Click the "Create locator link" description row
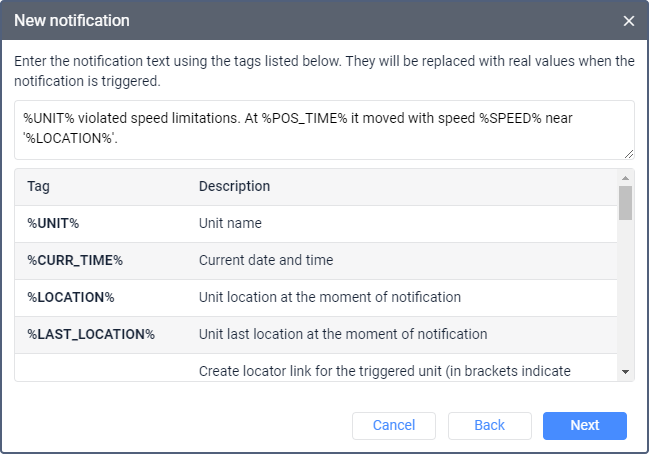 (385, 370)
